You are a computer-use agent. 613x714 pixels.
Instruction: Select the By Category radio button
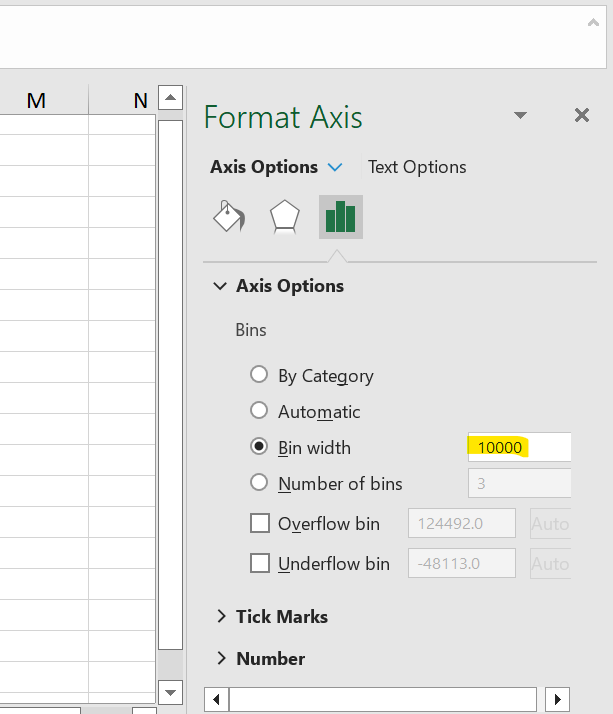pos(259,375)
